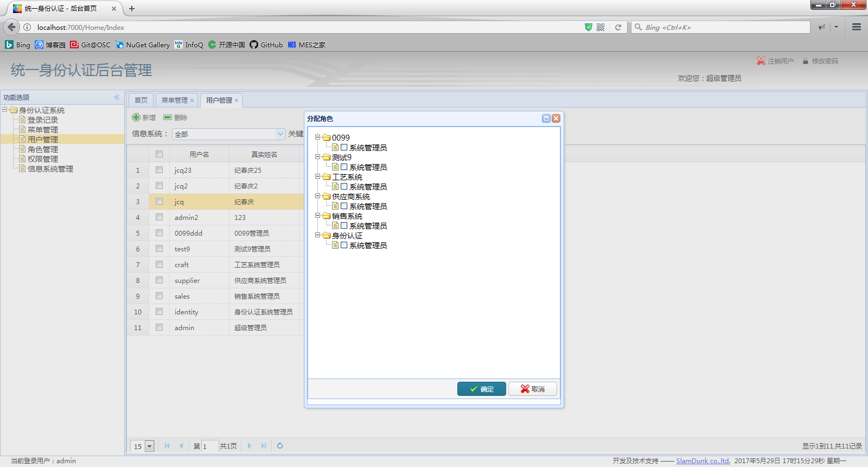Open 权限管理 in the sidebar tree

(x=43, y=159)
